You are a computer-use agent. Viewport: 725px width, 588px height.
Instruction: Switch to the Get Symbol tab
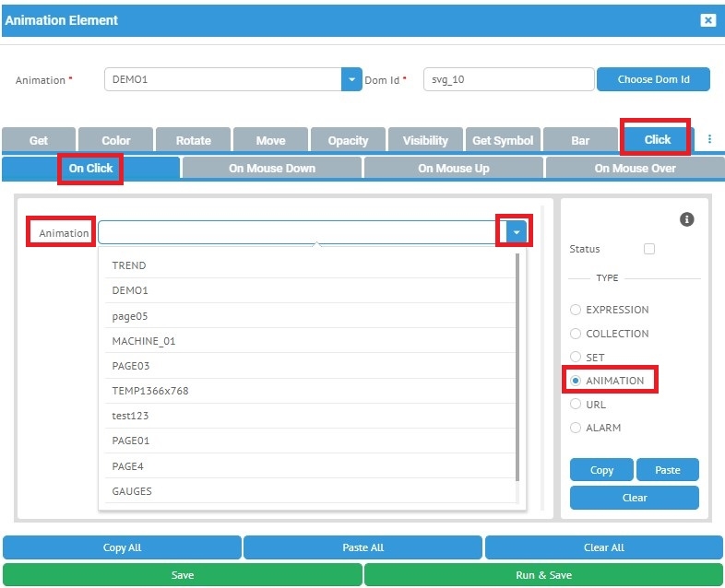[x=503, y=141]
